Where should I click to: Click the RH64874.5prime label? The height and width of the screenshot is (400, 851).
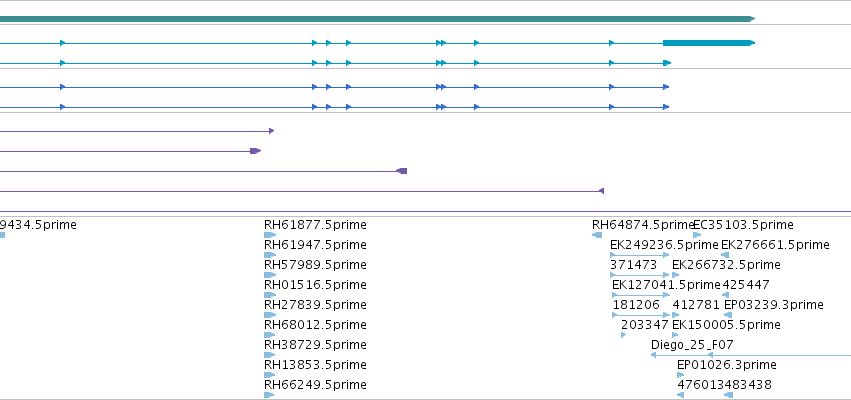coord(643,225)
